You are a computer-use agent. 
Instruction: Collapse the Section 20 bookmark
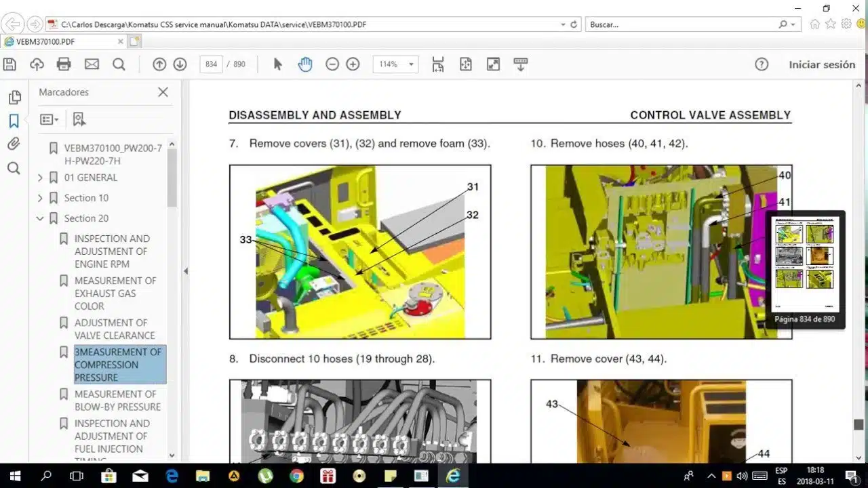40,218
